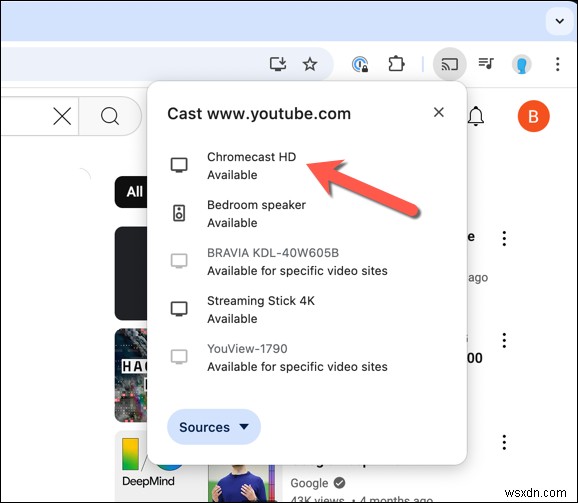This screenshot has height=503, width=578.
Task: Cast to Bedroom speaker
Action: pos(307,214)
